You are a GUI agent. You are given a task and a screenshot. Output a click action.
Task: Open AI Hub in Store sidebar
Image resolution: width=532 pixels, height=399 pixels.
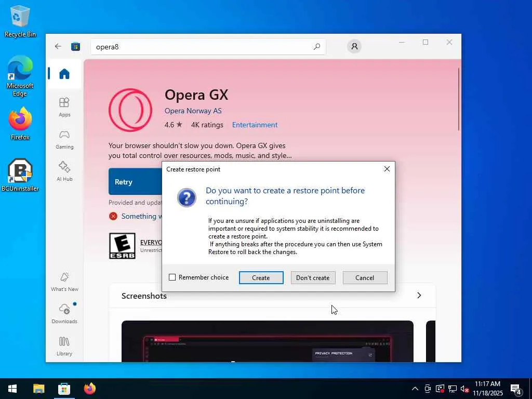[64, 171]
